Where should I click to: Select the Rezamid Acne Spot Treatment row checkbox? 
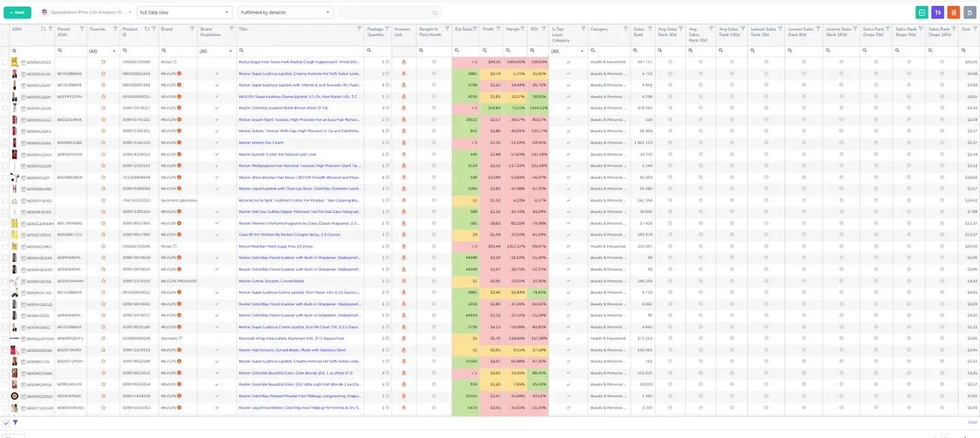click(x=5, y=200)
